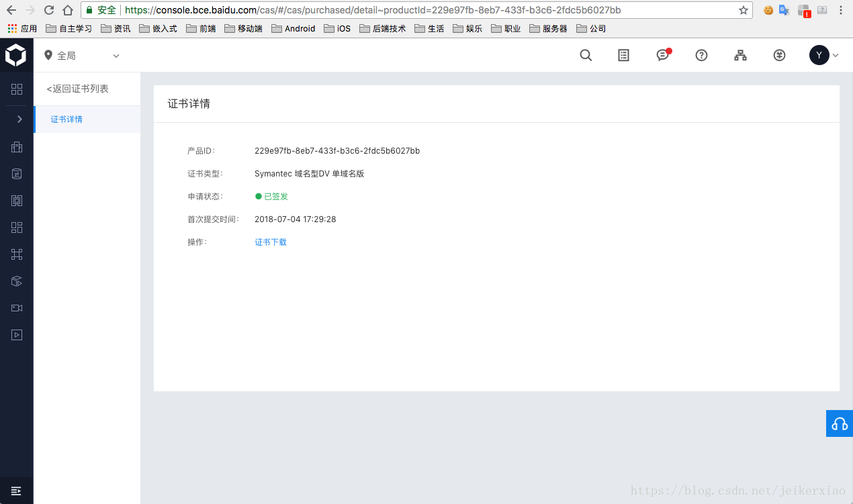Open the search icon in the top bar
Screen dimensions: 853x504
tap(585, 55)
